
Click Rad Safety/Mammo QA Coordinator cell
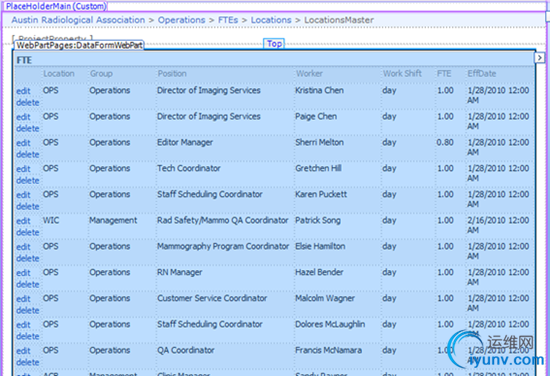[222, 220]
